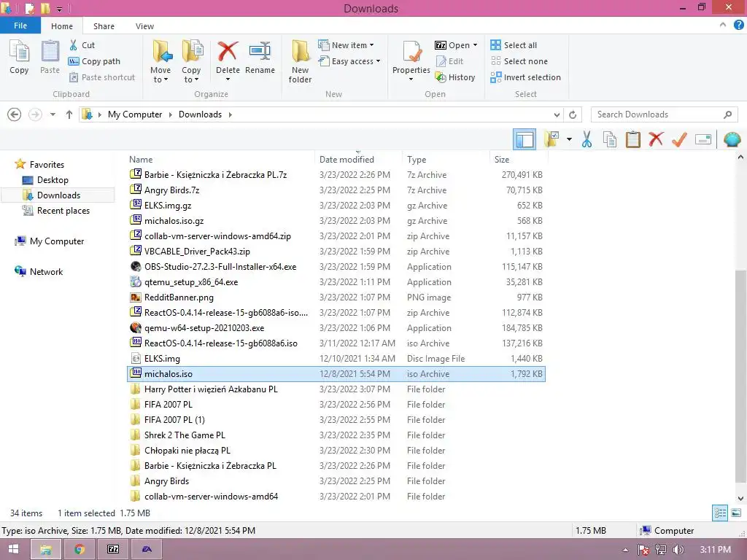Show the recent locations dropdown arrow
Image resolution: width=747 pixels, height=560 pixels.
53,114
